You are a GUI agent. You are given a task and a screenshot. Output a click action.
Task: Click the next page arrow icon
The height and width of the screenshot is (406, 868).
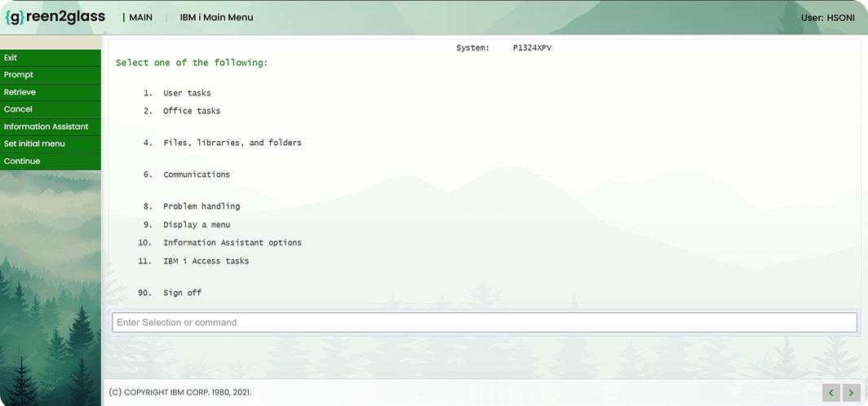tap(851, 392)
